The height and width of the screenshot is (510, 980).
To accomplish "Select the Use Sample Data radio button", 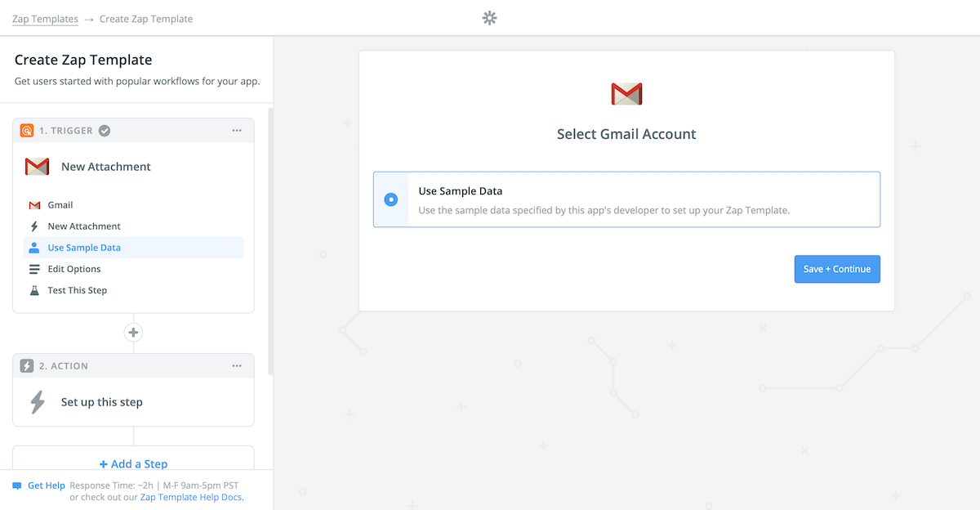I will coord(391,199).
